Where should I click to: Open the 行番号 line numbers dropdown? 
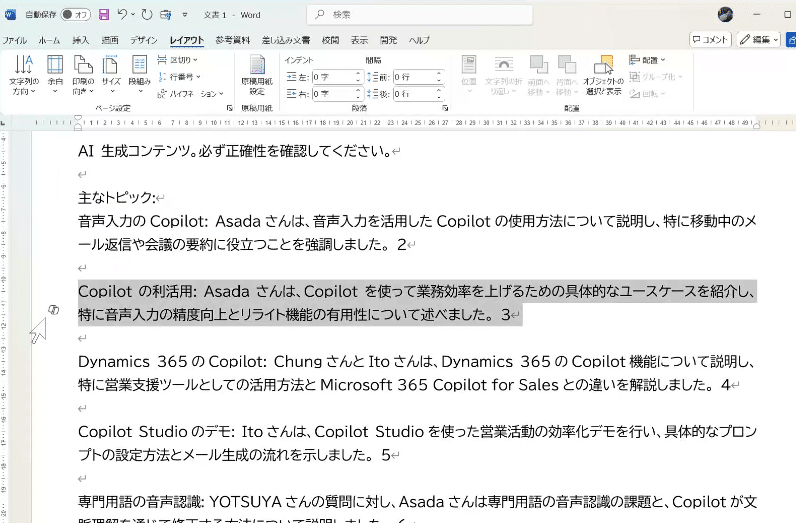[180, 77]
